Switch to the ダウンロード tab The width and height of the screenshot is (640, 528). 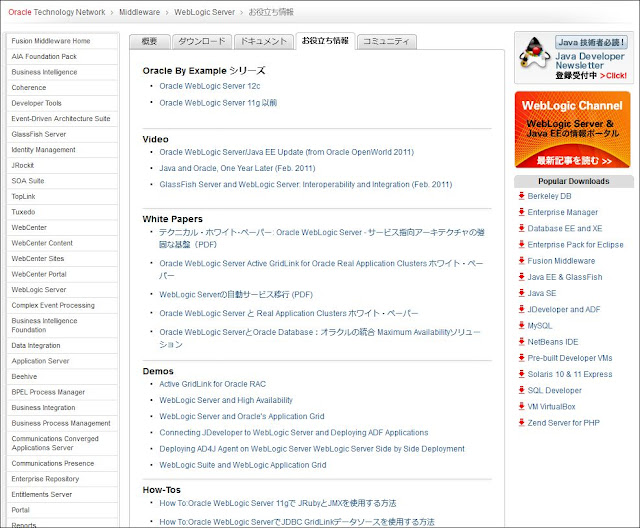click(x=202, y=41)
